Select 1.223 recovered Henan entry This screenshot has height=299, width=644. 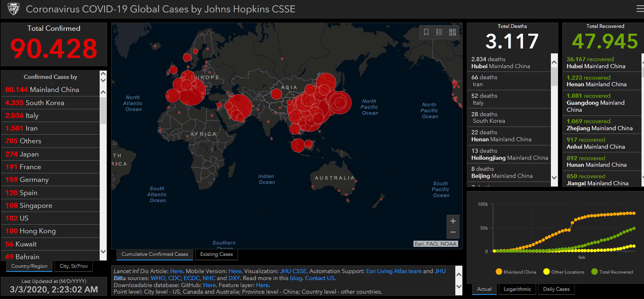602,81
